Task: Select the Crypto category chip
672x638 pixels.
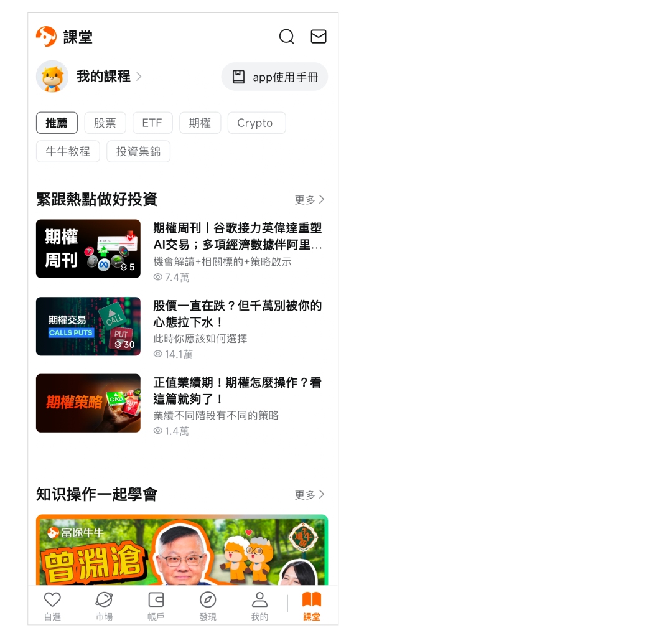Action: [255, 123]
